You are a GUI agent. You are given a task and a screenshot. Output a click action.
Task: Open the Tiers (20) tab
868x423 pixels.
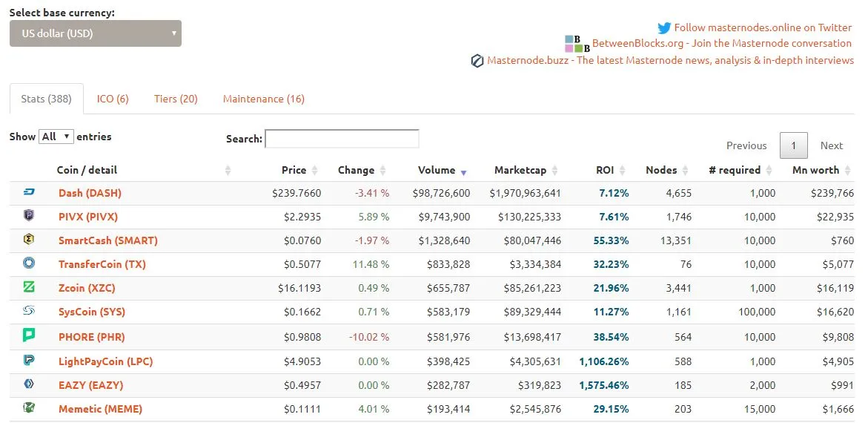176,99
